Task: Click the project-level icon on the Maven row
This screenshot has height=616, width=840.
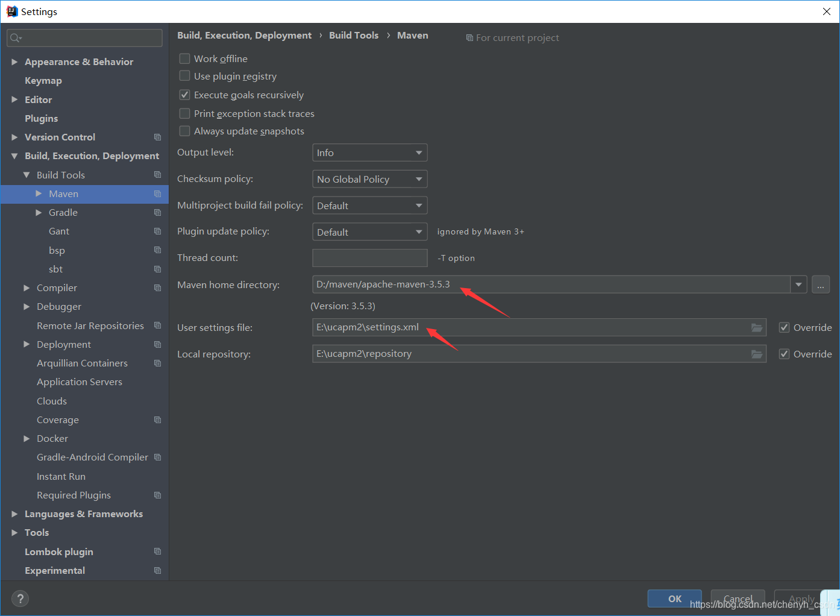Action: [157, 193]
